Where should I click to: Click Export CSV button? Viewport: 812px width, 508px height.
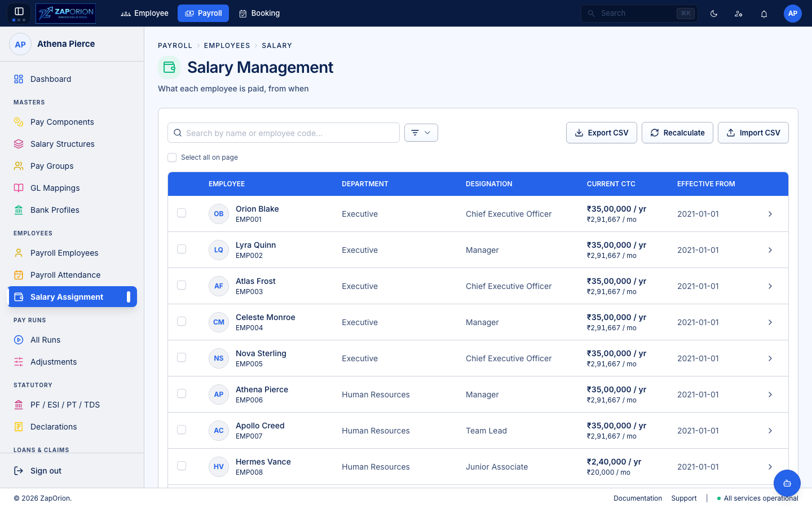[602, 133]
